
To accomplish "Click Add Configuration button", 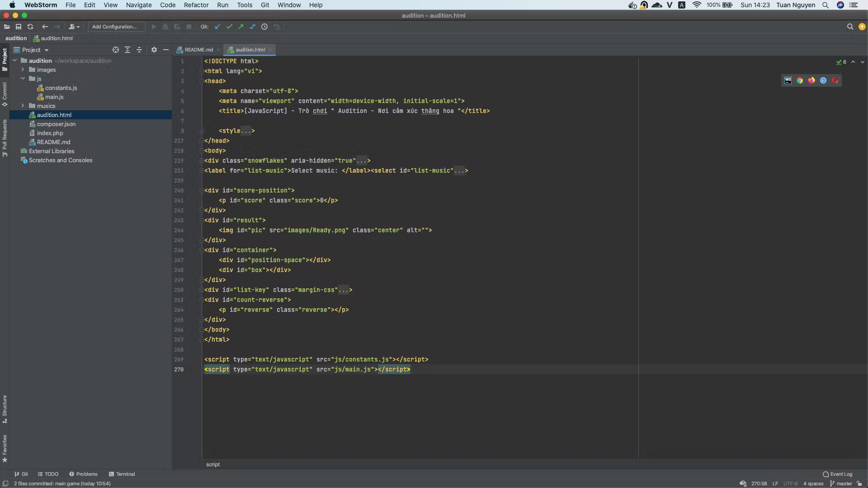I will click(115, 27).
